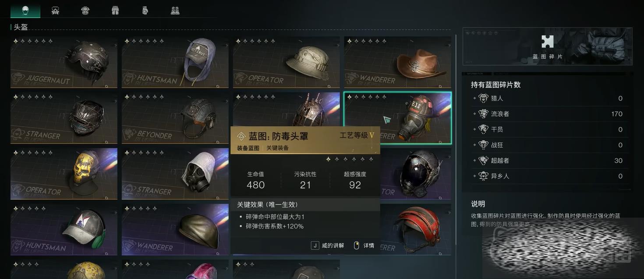Image resolution: width=644 pixels, height=279 pixels.
Task: Open the boots category icon
Action: click(175, 11)
